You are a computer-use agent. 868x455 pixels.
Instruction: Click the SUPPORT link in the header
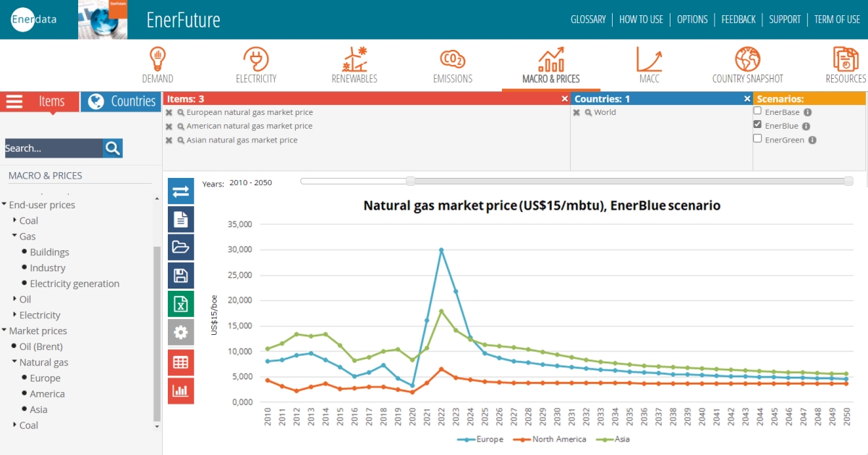(x=785, y=20)
